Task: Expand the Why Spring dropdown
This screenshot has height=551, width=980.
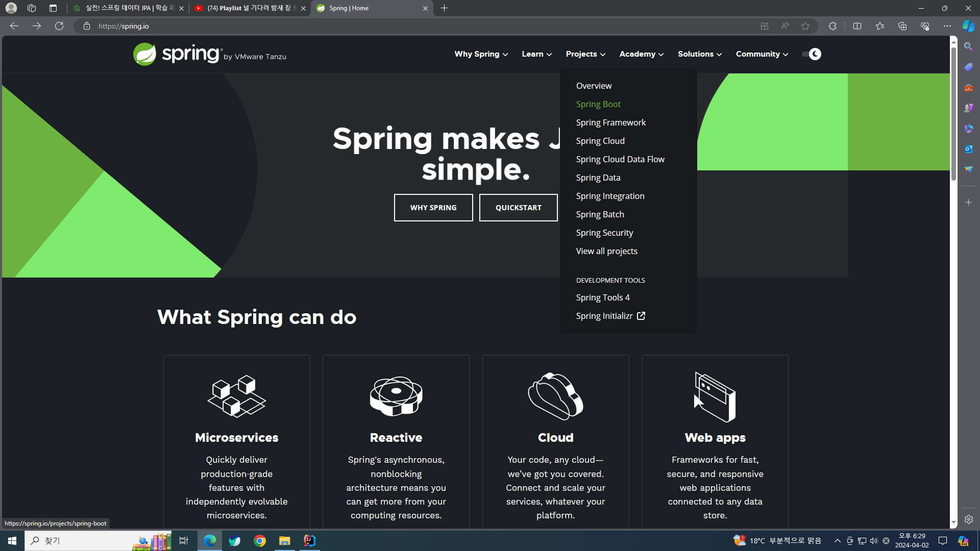Action: pyautogui.click(x=481, y=54)
